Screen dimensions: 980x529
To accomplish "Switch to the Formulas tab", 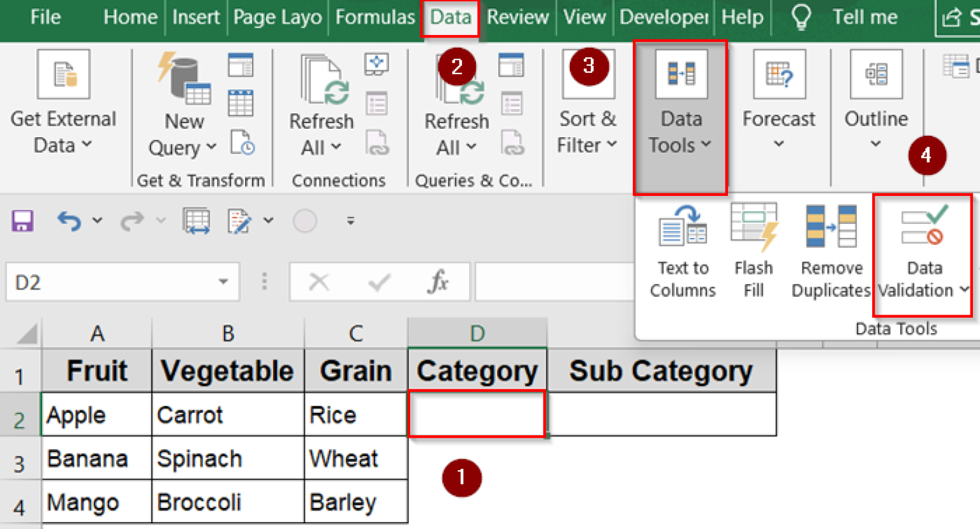I will click(x=375, y=17).
